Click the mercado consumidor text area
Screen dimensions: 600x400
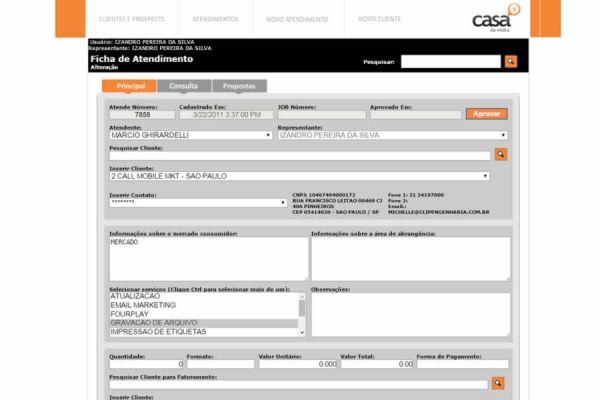point(209,259)
